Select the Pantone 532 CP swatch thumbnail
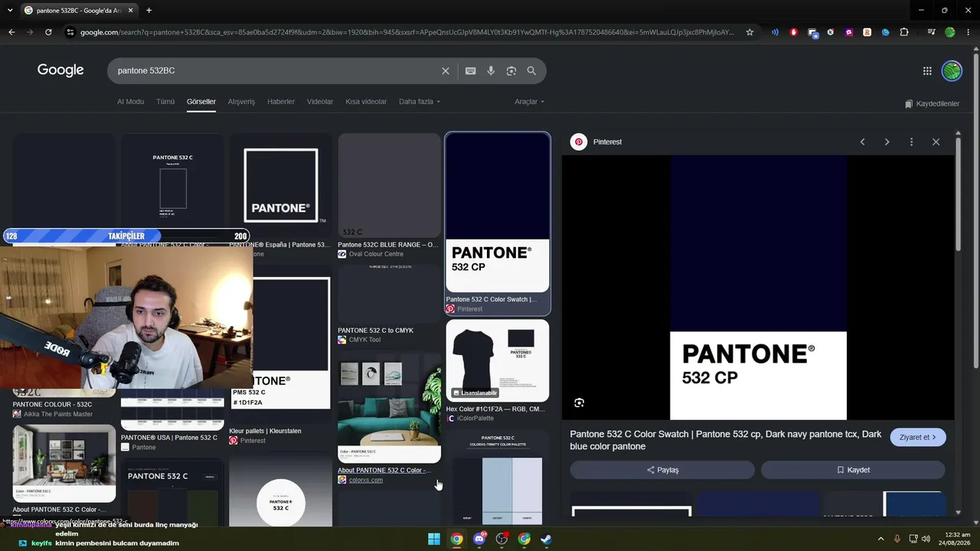980x551 pixels. [x=498, y=213]
